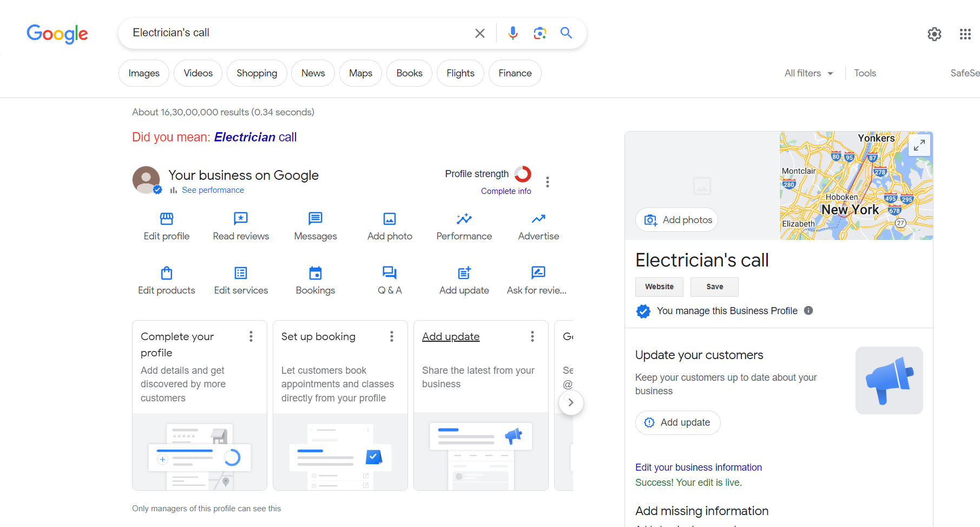980x527 pixels.
Task: Click the Add update post icon
Action: 464,272
